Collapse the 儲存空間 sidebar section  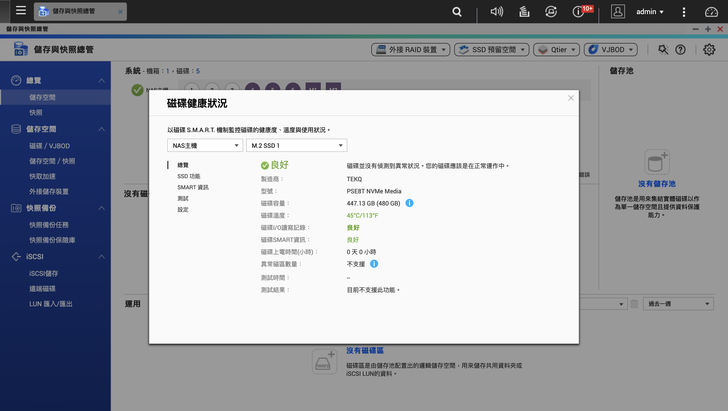pos(101,129)
